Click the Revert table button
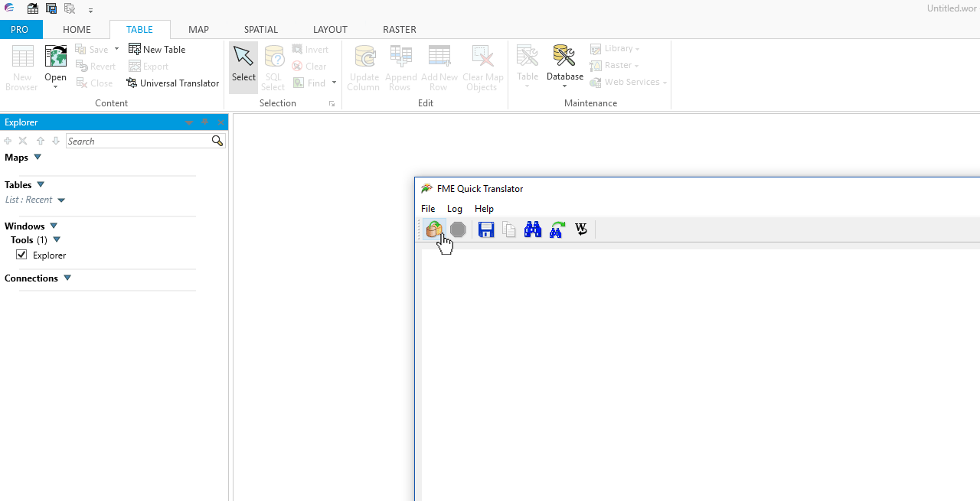 pyautogui.click(x=96, y=67)
